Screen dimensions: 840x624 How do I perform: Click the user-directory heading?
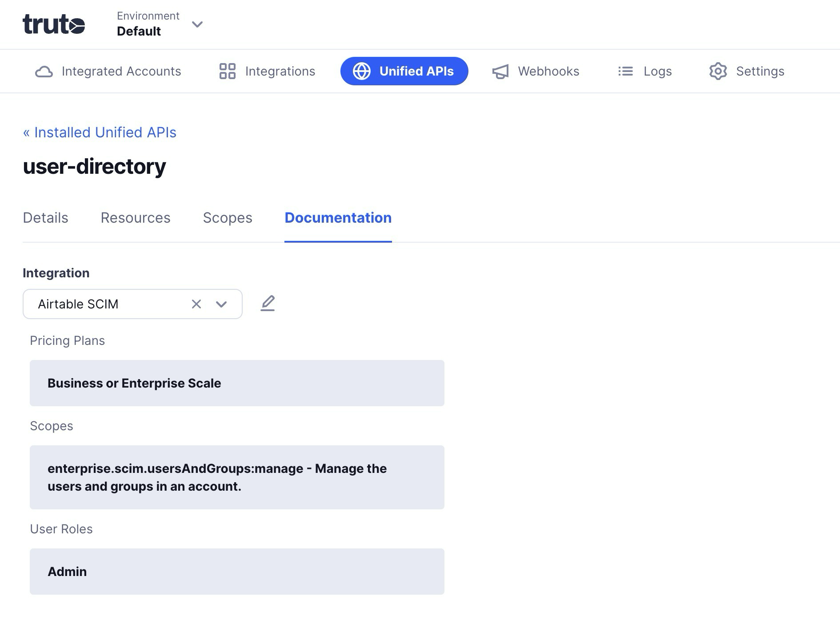pos(94,167)
